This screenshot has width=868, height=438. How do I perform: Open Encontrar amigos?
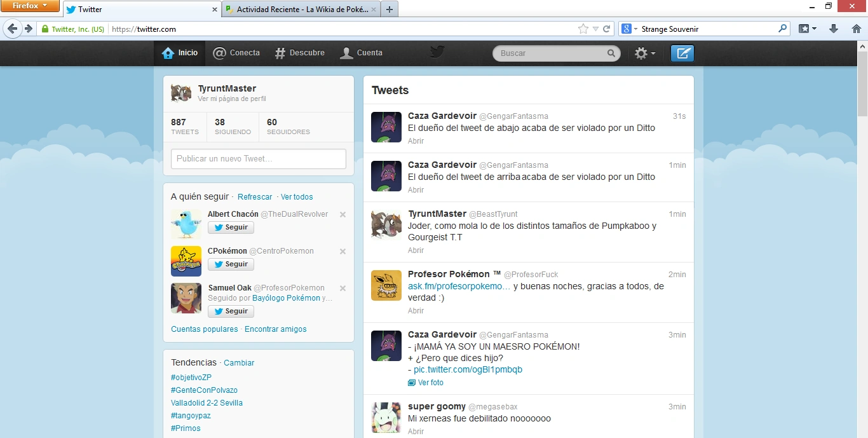(276, 329)
